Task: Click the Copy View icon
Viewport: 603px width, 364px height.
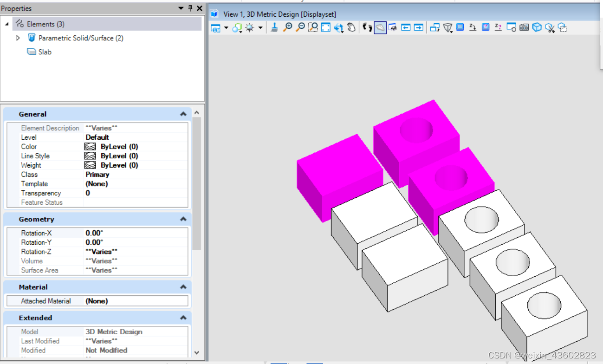Action: (x=434, y=28)
